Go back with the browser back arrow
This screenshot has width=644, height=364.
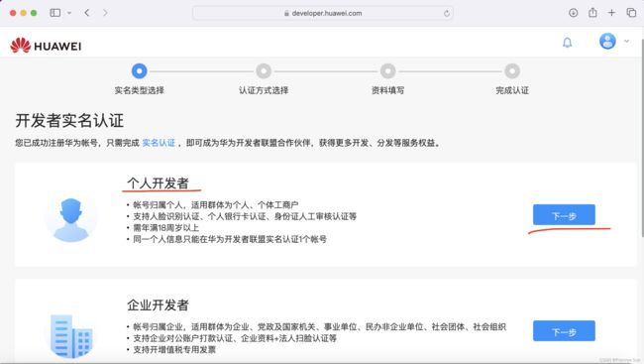87,13
